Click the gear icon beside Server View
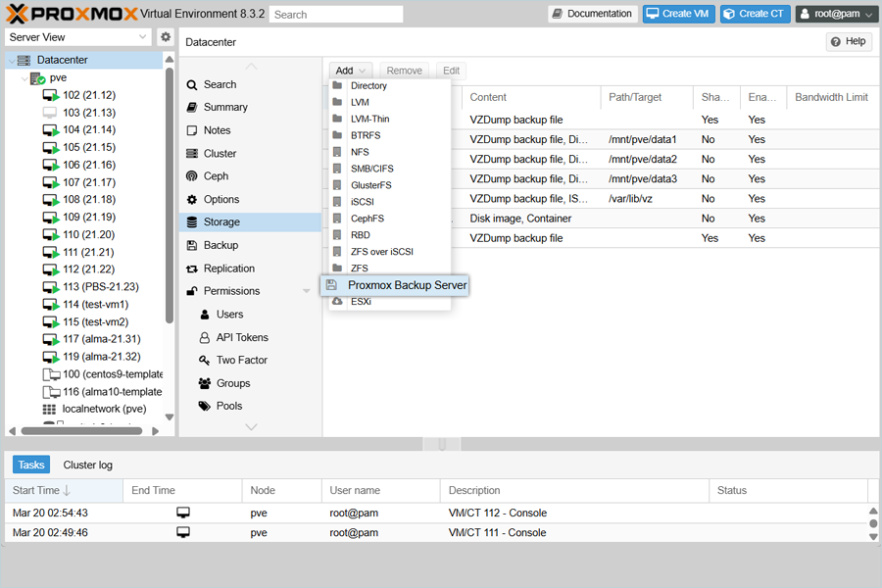 (x=166, y=37)
